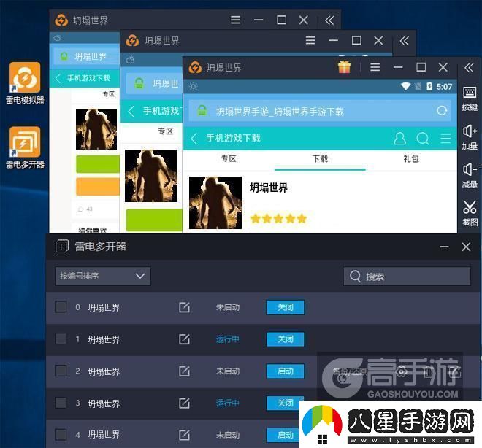Click the 坍塌世界 game title text in front window
This screenshot has width=482, height=448.
[269, 188]
